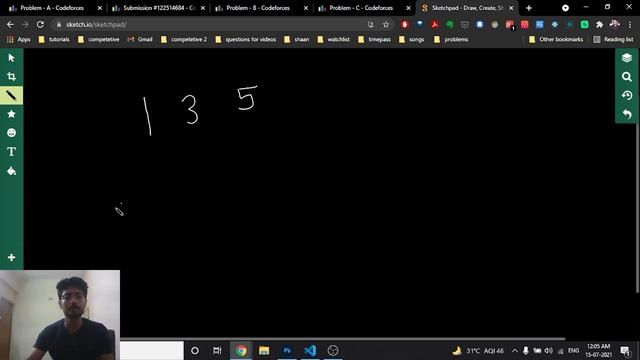Viewport: 640px width, 360px height.
Task: Open questions for videos bookmark folder
Action: click(x=246, y=39)
